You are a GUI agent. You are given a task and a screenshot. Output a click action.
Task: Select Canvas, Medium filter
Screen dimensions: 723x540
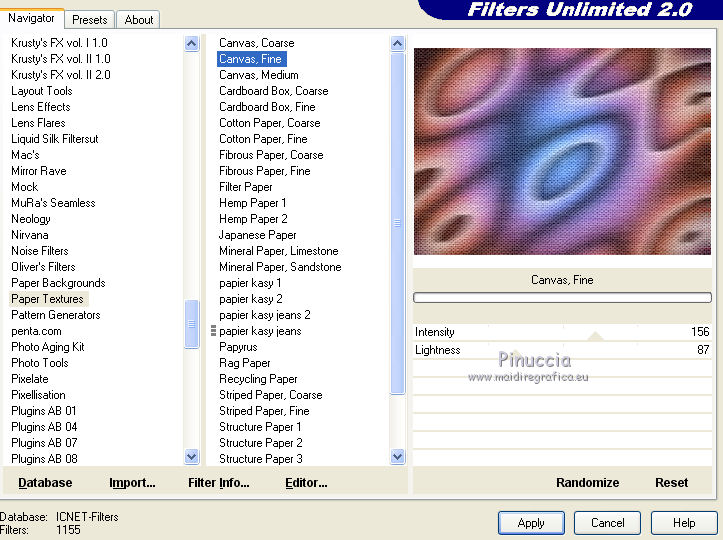point(259,75)
